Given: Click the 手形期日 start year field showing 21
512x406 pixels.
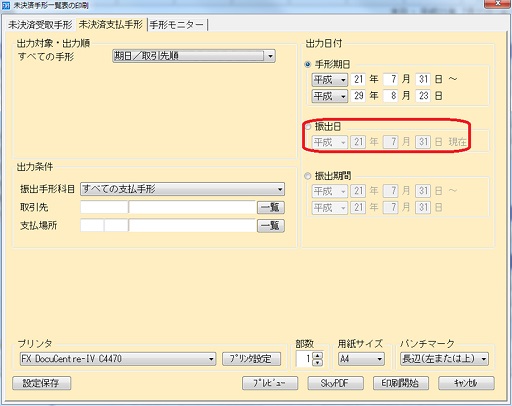Looking at the screenshot, I should click(x=358, y=79).
